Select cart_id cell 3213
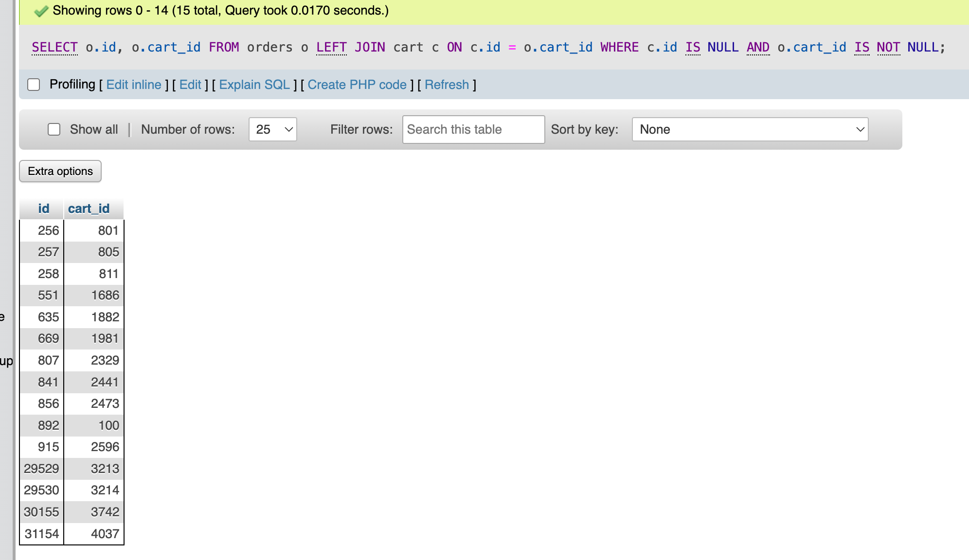This screenshot has height=560, width=969. pos(94,469)
